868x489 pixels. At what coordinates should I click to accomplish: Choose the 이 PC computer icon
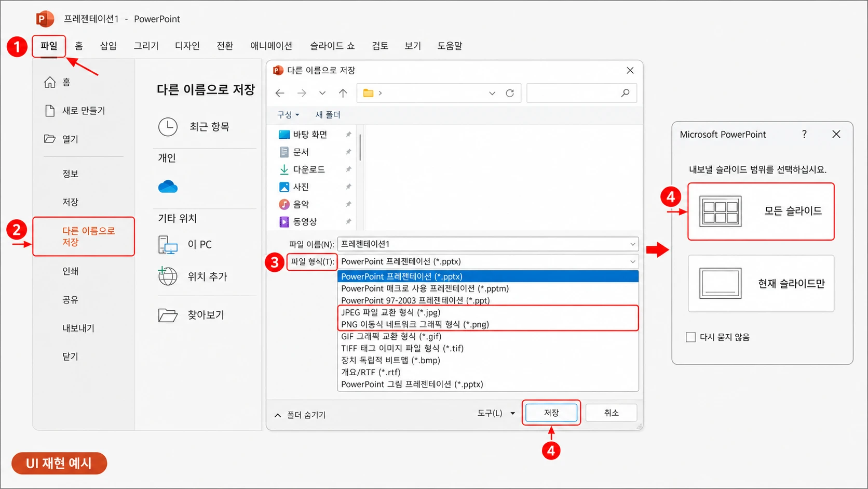click(x=168, y=244)
